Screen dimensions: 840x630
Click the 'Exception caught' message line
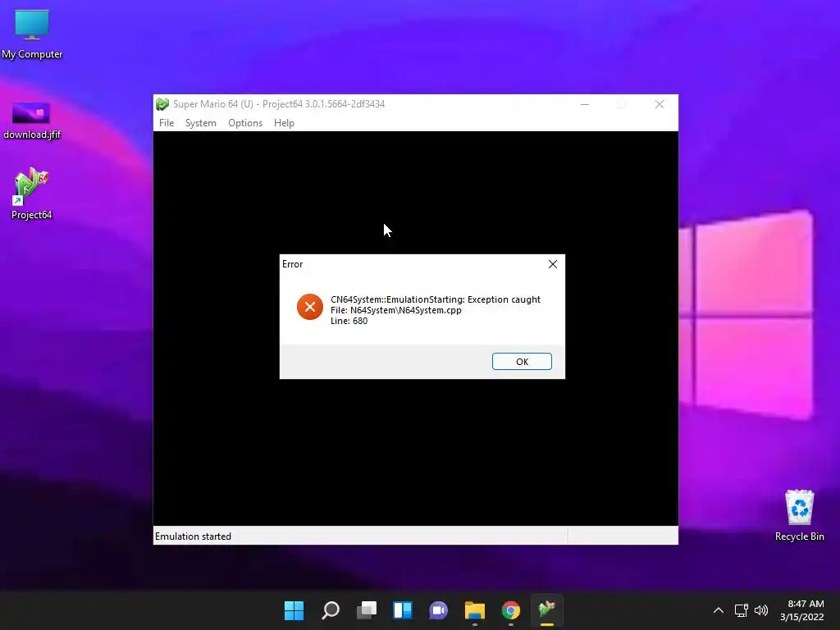pyautogui.click(x=436, y=299)
